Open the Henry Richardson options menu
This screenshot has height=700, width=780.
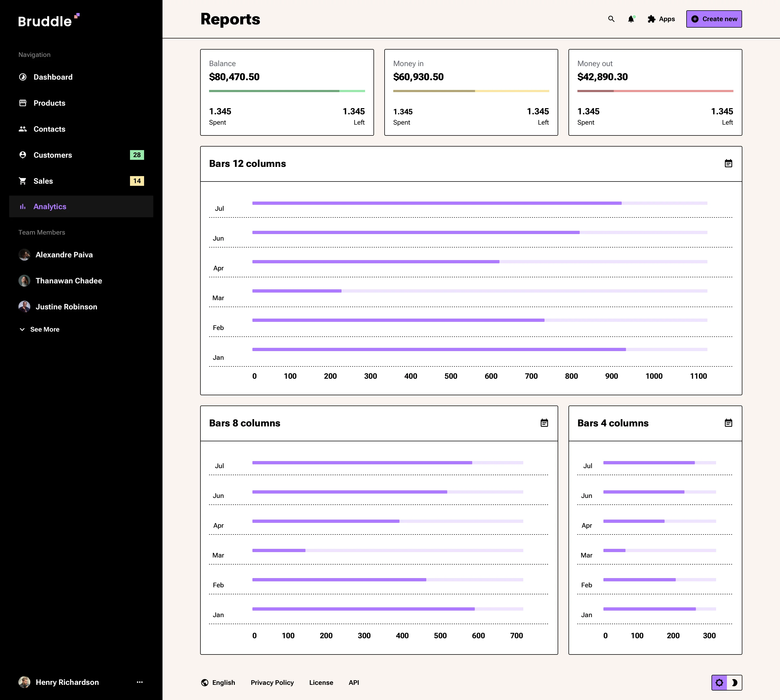point(139,682)
